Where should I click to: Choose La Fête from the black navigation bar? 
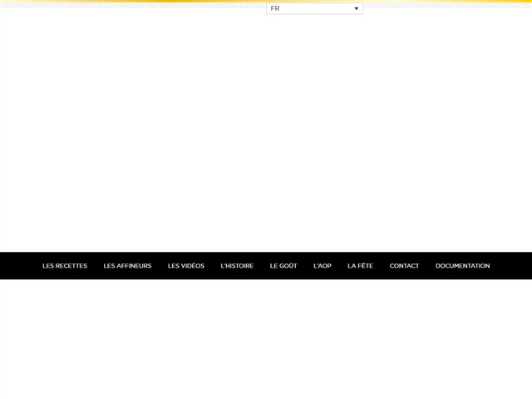[360, 266]
